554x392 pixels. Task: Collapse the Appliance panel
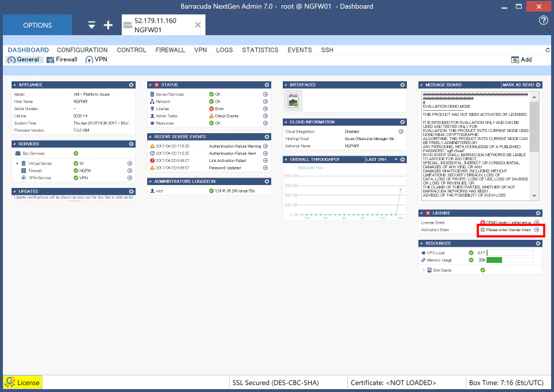(x=14, y=85)
